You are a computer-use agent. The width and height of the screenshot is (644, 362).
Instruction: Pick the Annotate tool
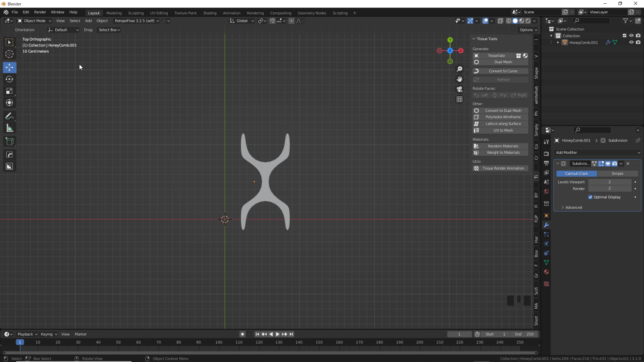pos(9,116)
